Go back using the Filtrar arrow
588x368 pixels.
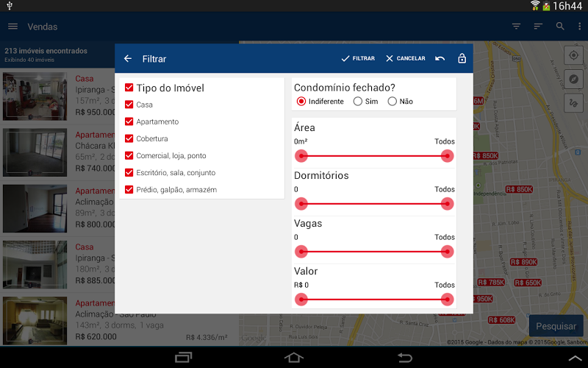(128, 59)
